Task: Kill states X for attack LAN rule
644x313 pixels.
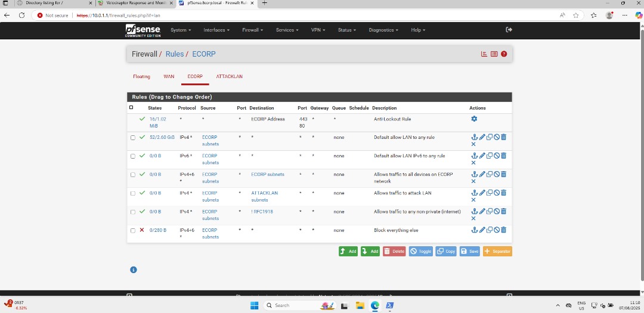Action: click(x=473, y=200)
